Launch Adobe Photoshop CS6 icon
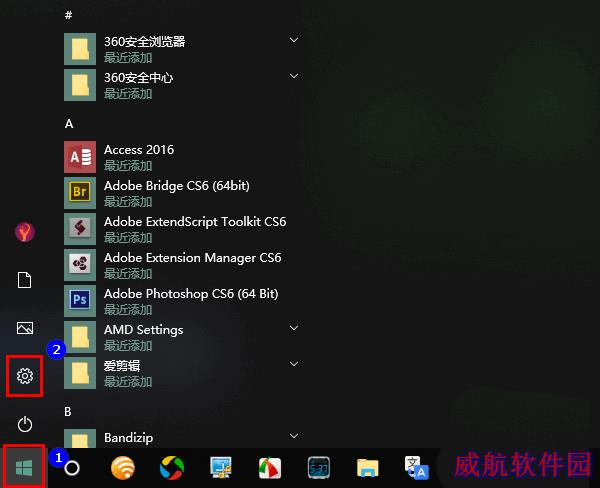Image resolution: width=600 pixels, height=488 pixels. point(80,301)
